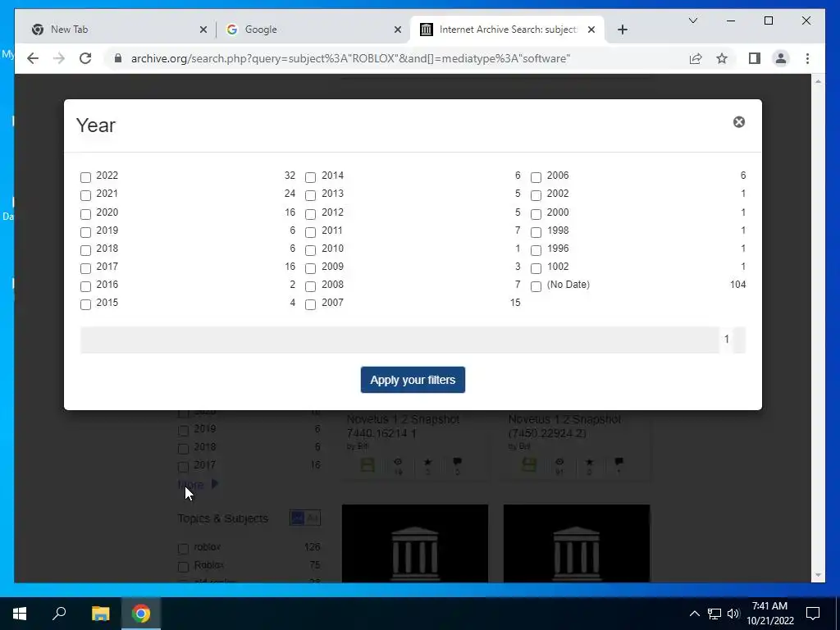Viewport: 840px width, 630px height.
Task: Select the 2020 year checkbox
Action: (85, 214)
